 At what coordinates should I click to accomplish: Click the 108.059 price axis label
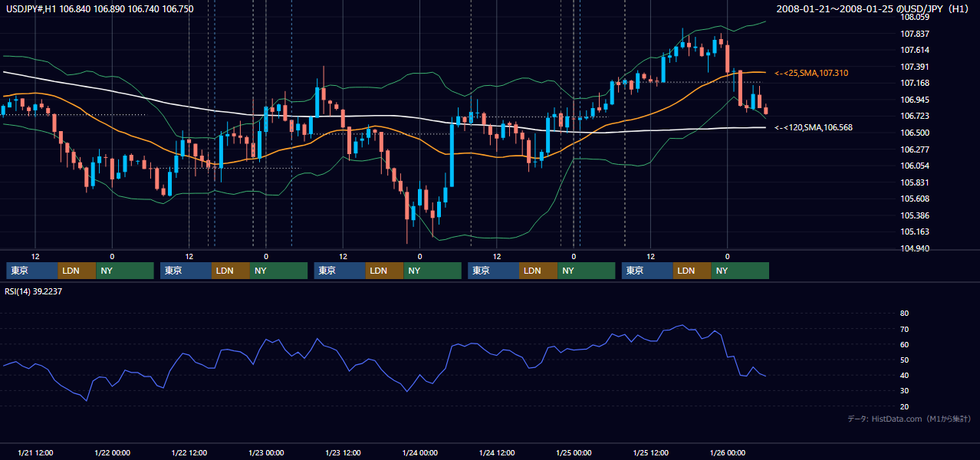click(915, 17)
